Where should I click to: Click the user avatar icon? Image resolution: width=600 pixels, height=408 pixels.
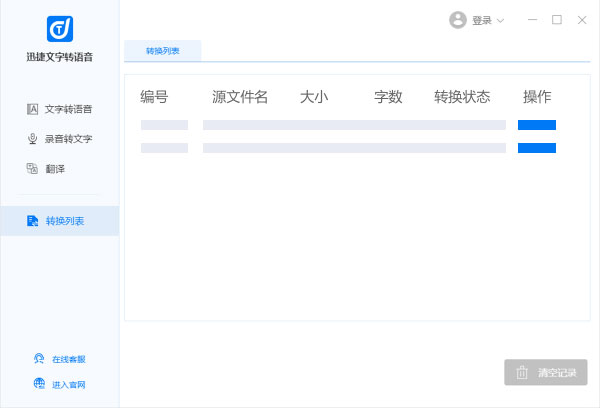point(458,20)
